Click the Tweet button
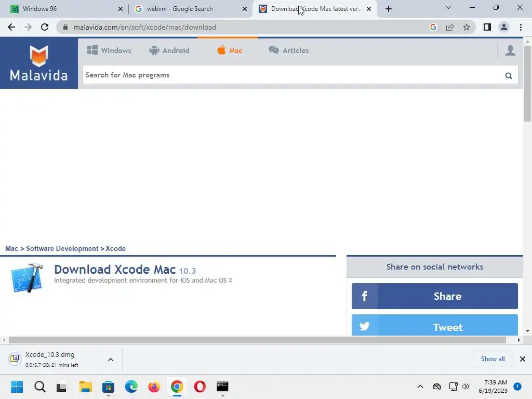 point(435,325)
